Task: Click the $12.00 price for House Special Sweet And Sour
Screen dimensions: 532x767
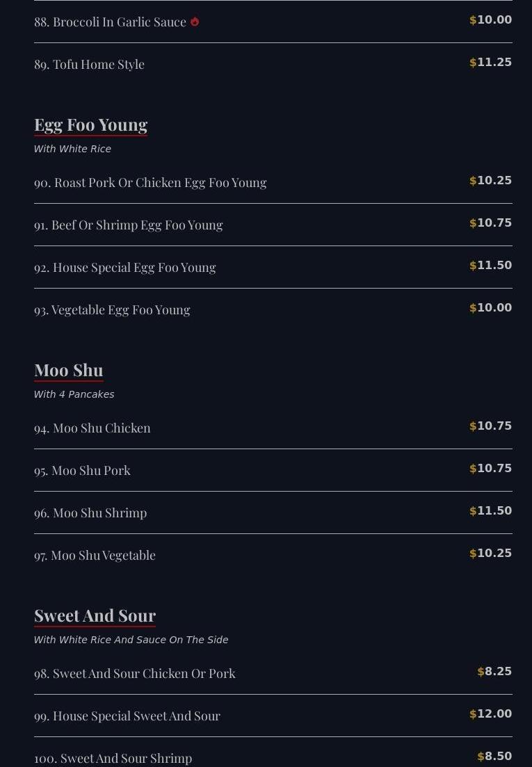Action: coord(491,714)
